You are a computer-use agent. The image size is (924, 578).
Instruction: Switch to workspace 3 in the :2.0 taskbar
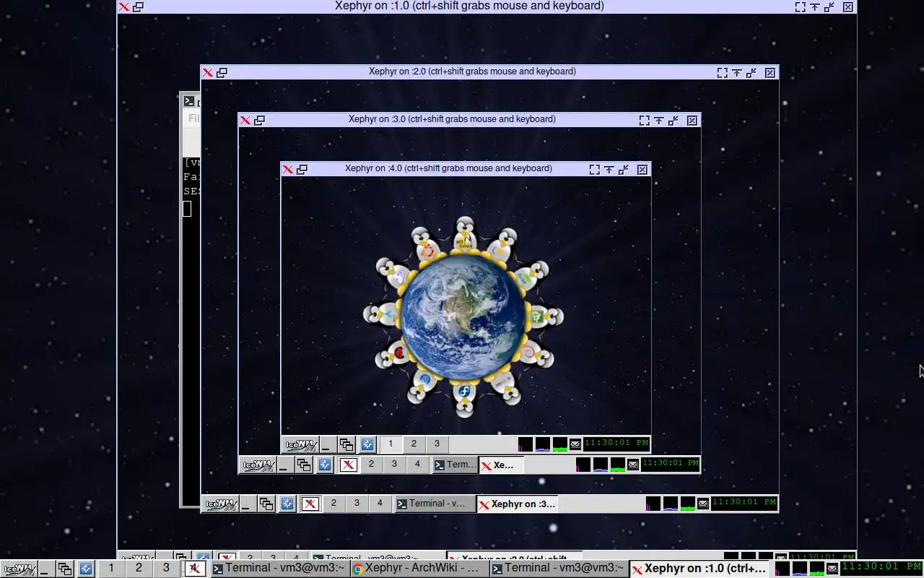click(357, 503)
